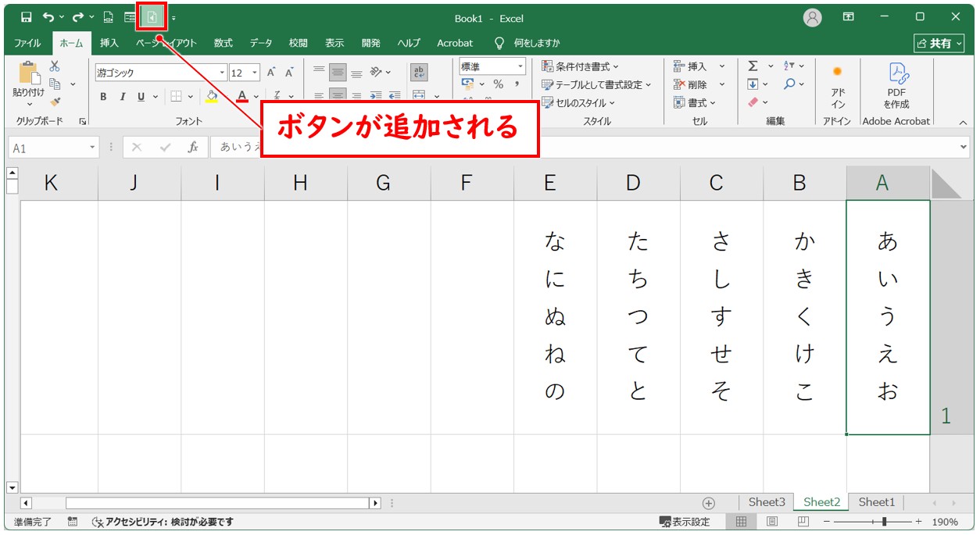The width and height of the screenshot is (980, 535).
Task: Open テーブルとして書式設定 menu
Action: [x=596, y=84]
